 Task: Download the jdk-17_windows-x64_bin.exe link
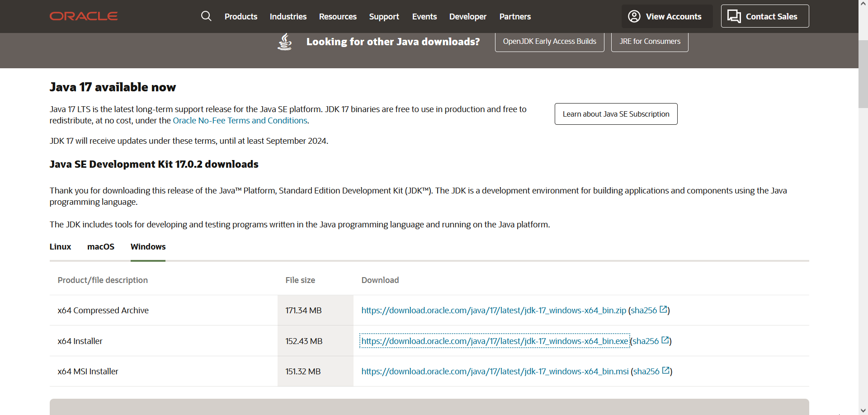point(495,341)
